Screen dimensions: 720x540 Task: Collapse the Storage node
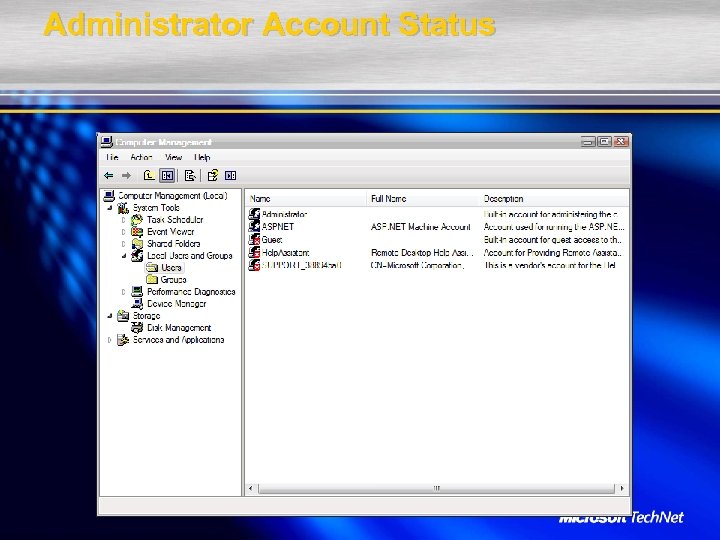click(110, 315)
